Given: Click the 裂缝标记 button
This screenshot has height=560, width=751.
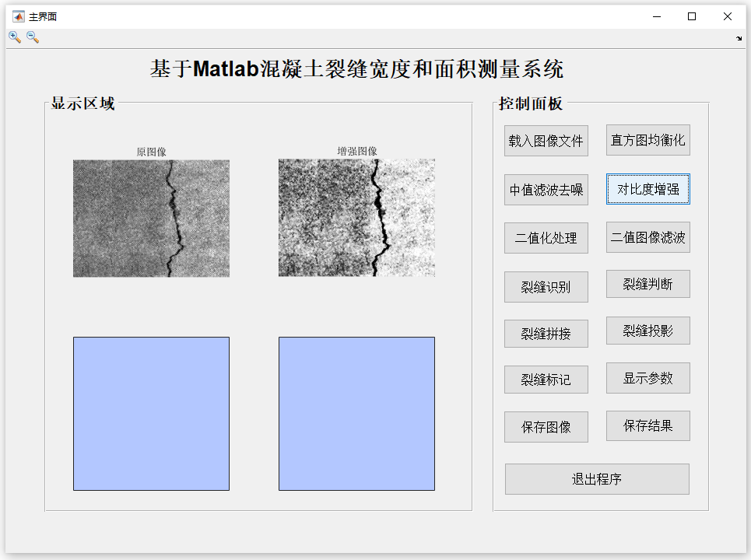Looking at the screenshot, I should click(546, 380).
